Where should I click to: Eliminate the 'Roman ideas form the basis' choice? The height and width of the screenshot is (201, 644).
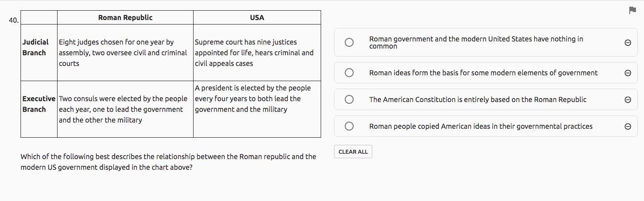(x=627, y=73)
